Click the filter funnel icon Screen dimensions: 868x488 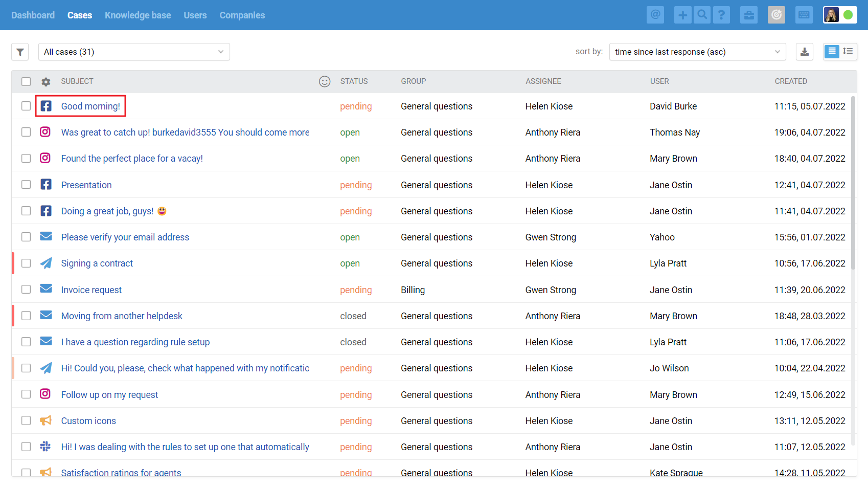pos(20,52)
